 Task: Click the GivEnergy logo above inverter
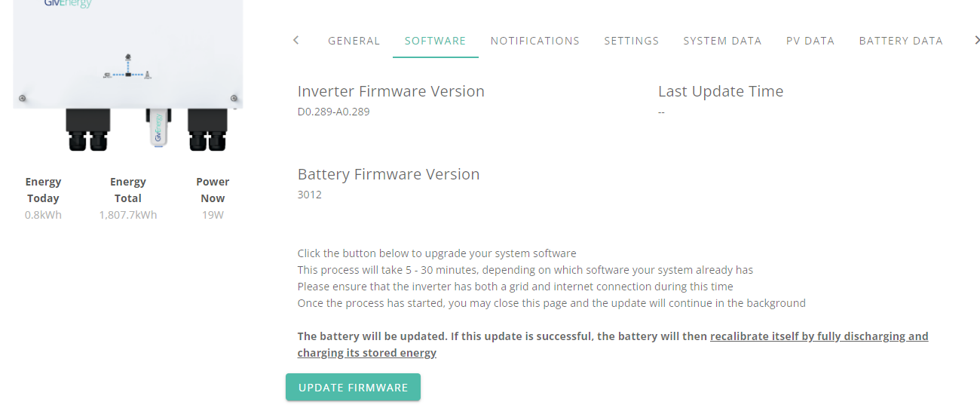click(x=68, y=4)
